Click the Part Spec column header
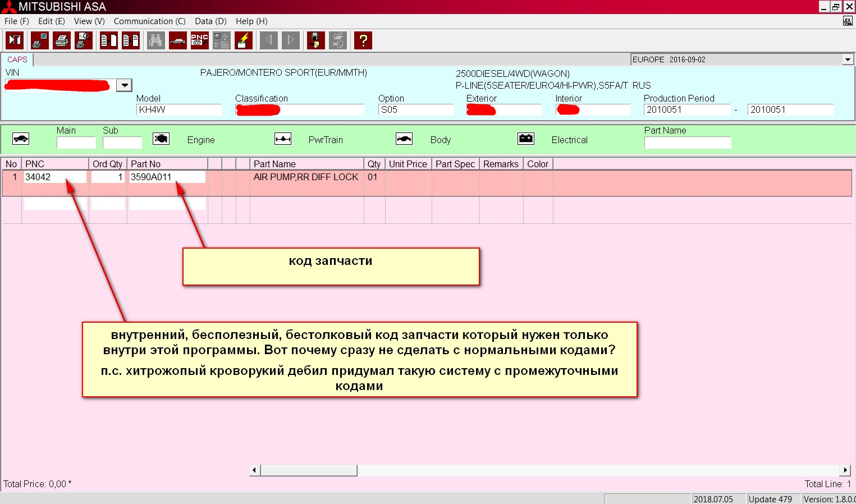 [456, 164]
